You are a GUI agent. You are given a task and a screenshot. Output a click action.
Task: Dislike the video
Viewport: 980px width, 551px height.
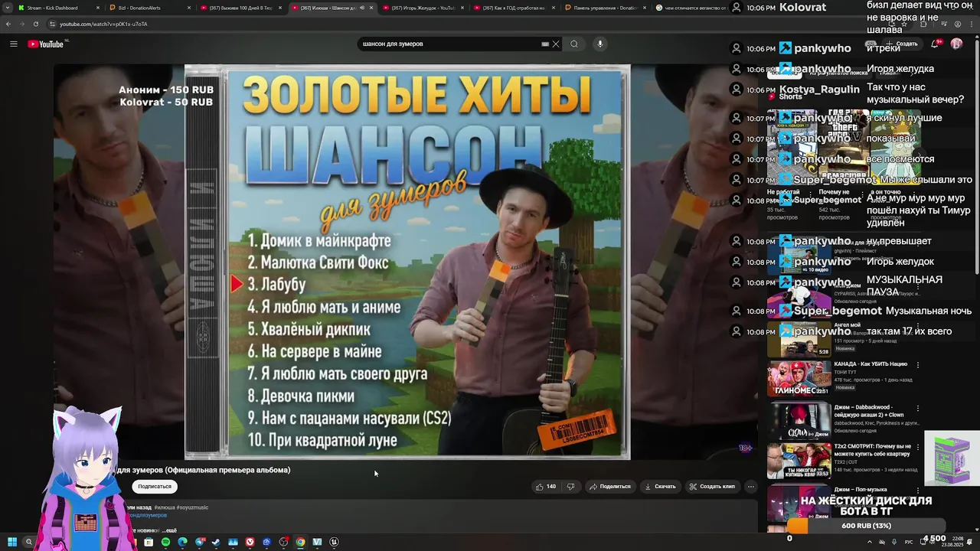click(x=570, y=487)
